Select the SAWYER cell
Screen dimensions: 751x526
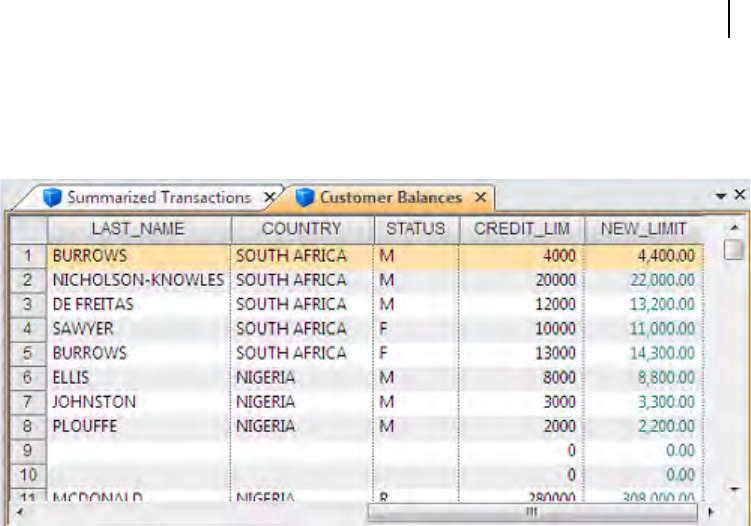coord(139,329)
